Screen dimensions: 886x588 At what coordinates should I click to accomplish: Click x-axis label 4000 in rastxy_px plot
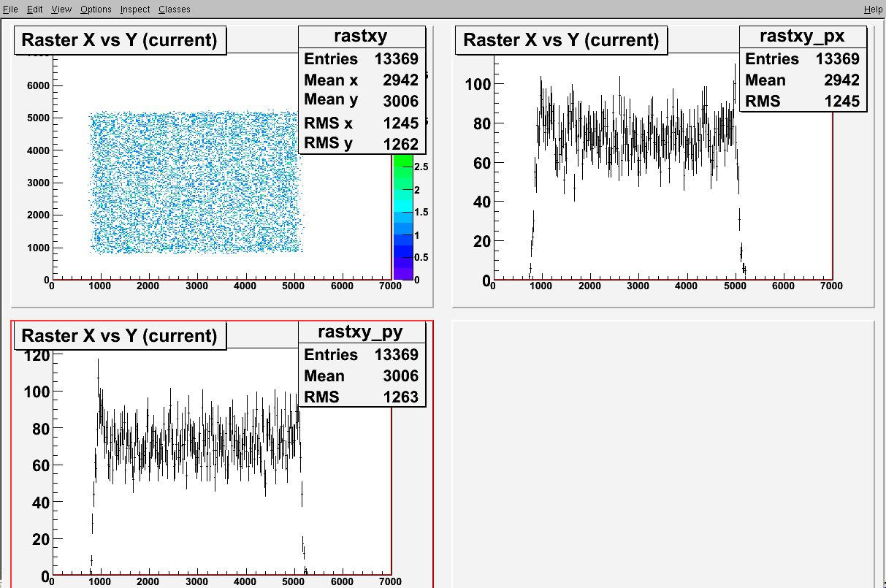687,286
